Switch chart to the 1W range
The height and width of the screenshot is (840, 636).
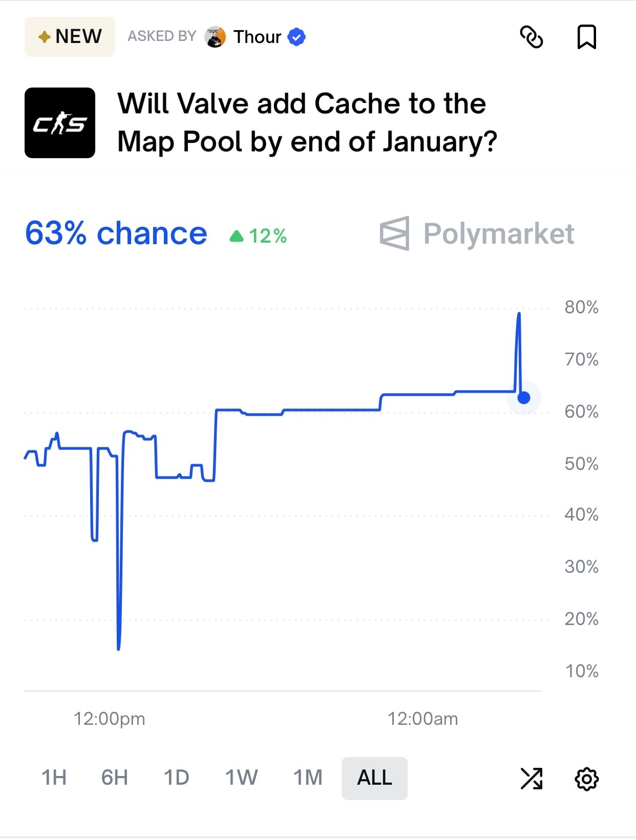click(x=241, y=778)
